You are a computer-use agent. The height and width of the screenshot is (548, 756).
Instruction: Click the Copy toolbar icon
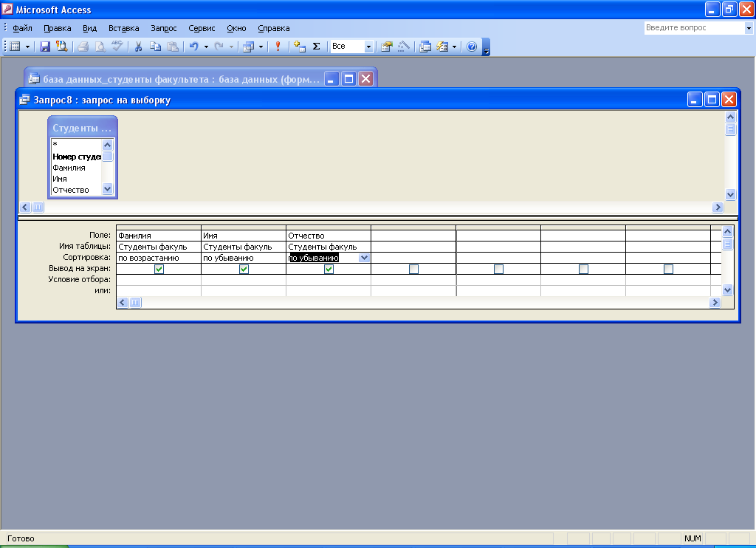click(x=155, y=47)
